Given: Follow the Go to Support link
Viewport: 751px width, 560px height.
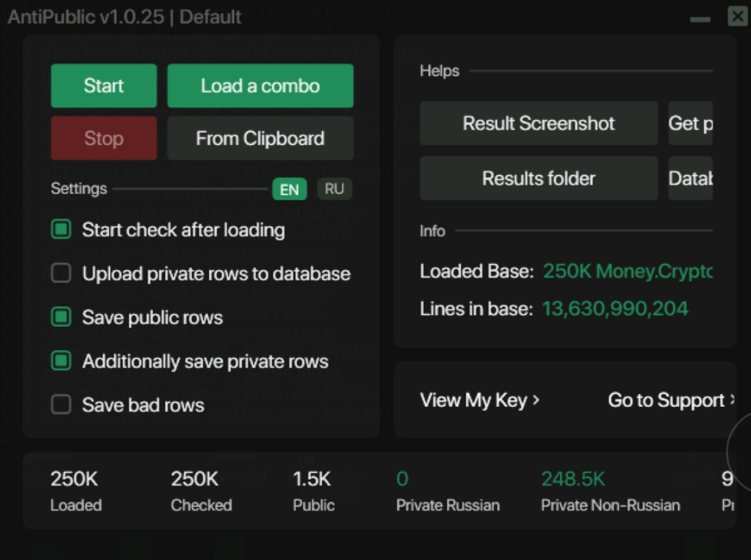Looking at the screenshot, I should (671, 400).
